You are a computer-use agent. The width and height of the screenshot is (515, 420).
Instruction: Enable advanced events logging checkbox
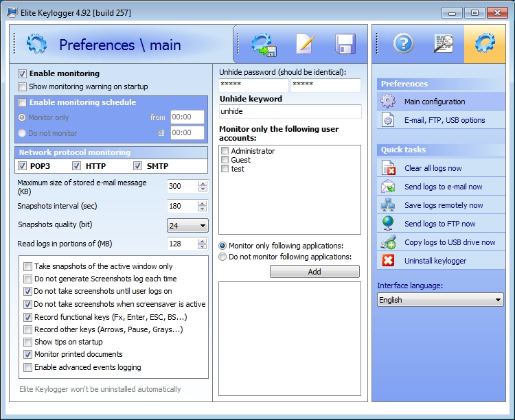[x=28, y=367]
